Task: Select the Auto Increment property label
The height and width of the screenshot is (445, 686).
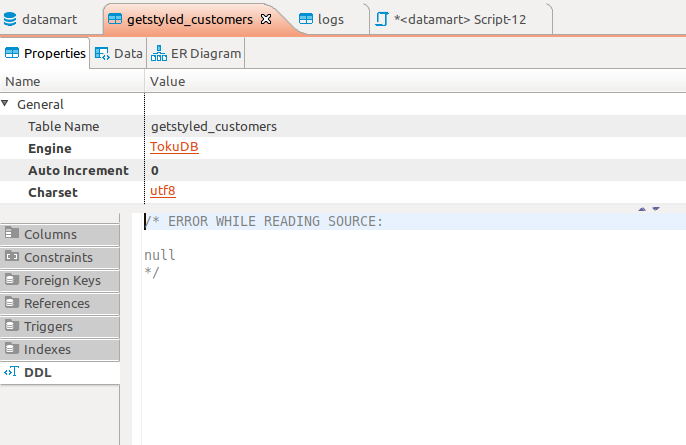Action: 78,170
